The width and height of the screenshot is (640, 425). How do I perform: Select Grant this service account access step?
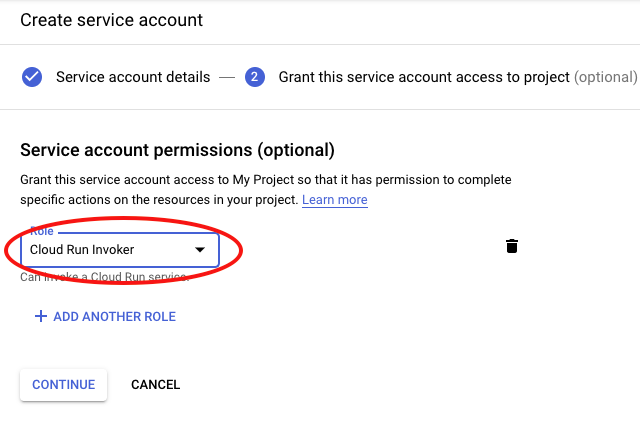[x=424, y=77]
